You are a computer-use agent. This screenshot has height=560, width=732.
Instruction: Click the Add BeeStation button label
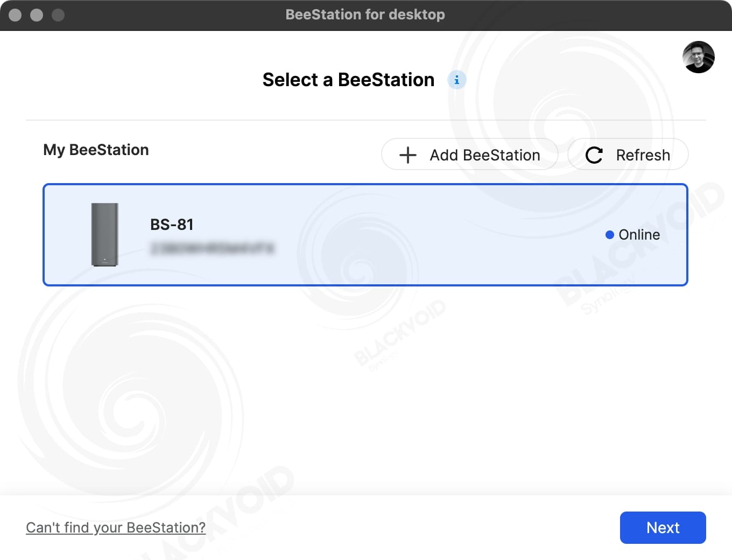485,155
